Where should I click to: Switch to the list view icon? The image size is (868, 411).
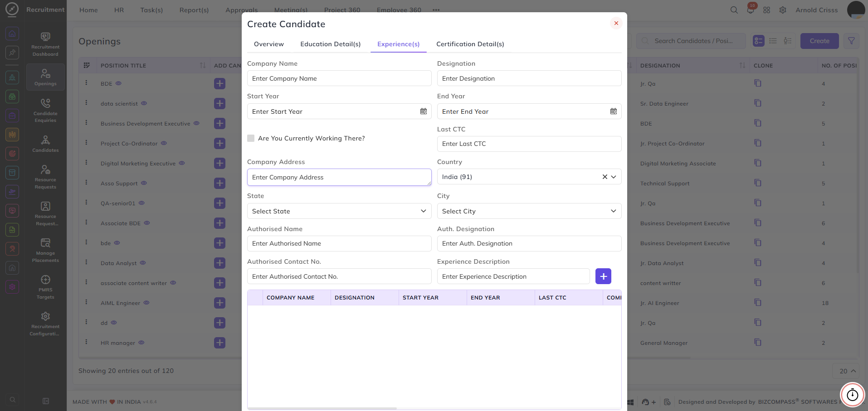pos(773,41)
